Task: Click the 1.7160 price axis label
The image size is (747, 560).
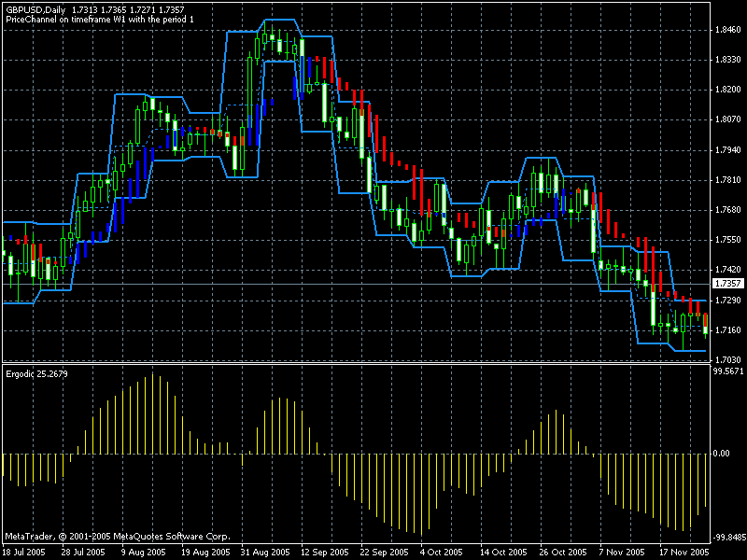Action: pos(728,330)
